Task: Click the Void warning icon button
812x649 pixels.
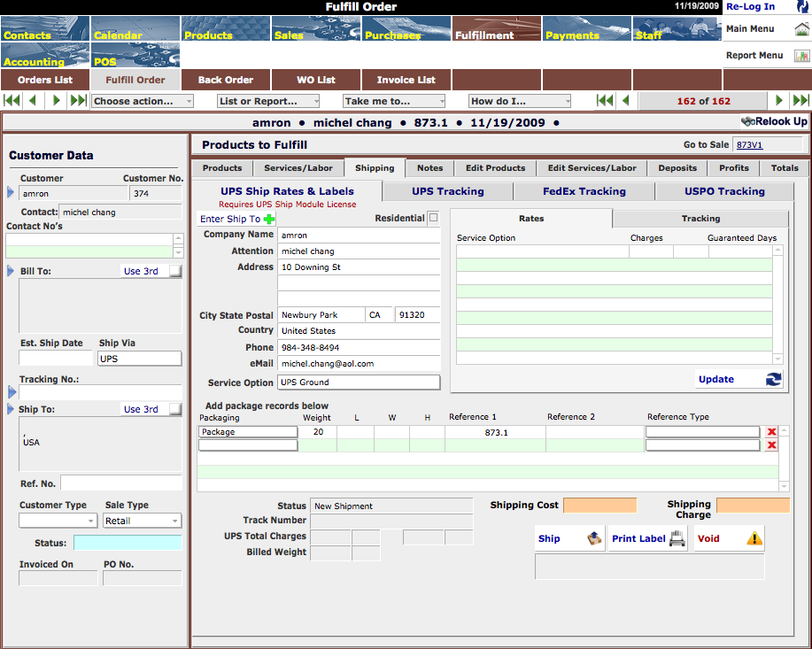Action: point(754,538)
